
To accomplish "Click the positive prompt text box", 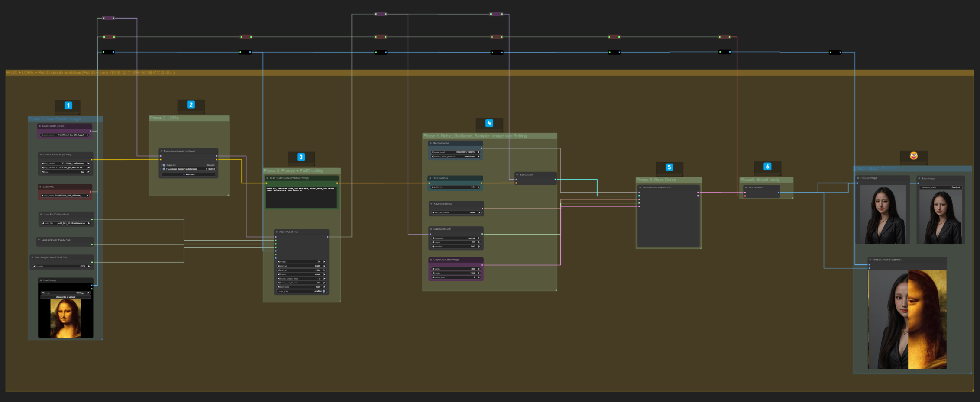I will coord(301,197).
